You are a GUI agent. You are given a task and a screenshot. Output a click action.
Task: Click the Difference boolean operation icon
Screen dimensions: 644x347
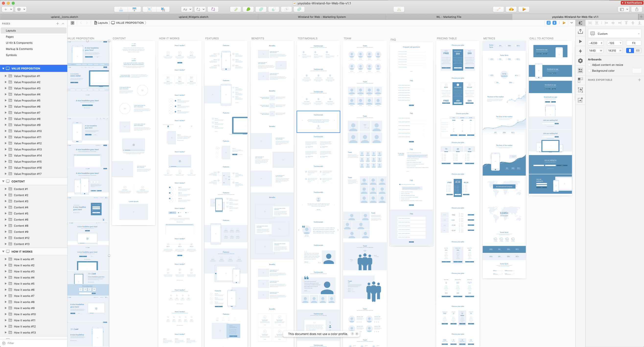coord(299,9)
